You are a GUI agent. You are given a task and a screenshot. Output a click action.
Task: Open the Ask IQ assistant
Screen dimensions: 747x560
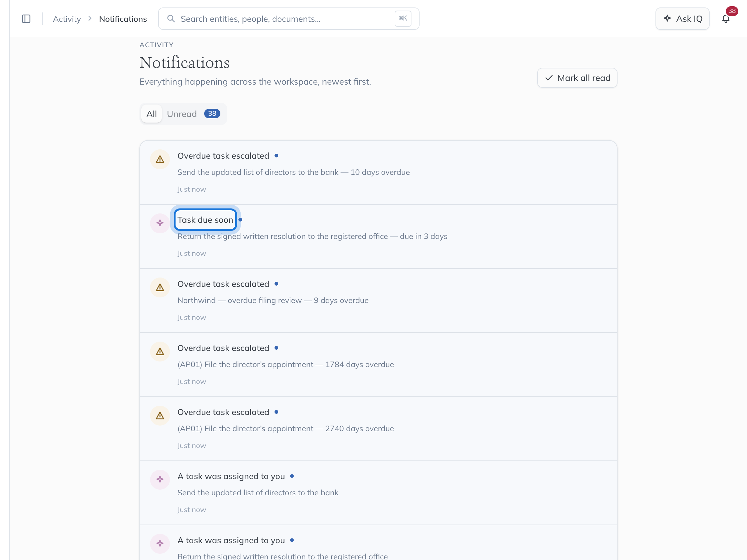click(682, 19)
